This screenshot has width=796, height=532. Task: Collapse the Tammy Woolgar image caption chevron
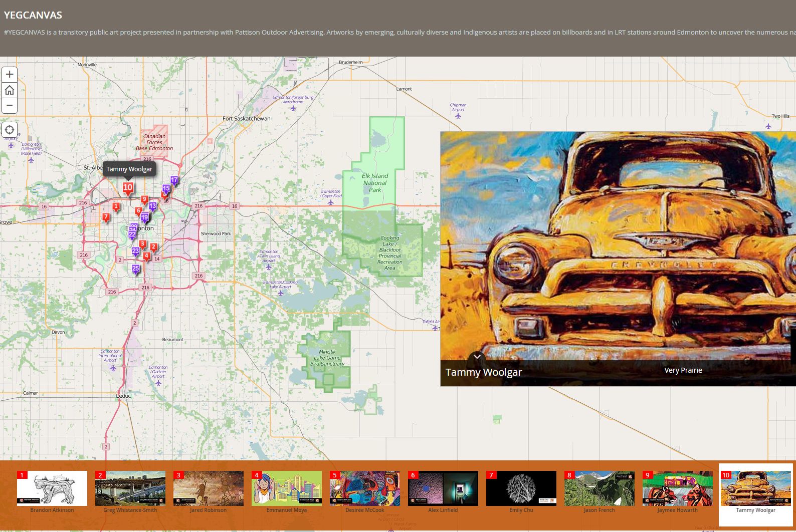point(477,357)
